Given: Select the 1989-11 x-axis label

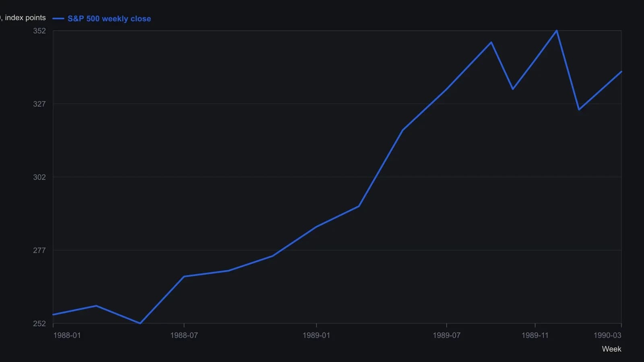Looking at the screenshot, I should click(x=535, y=335).
